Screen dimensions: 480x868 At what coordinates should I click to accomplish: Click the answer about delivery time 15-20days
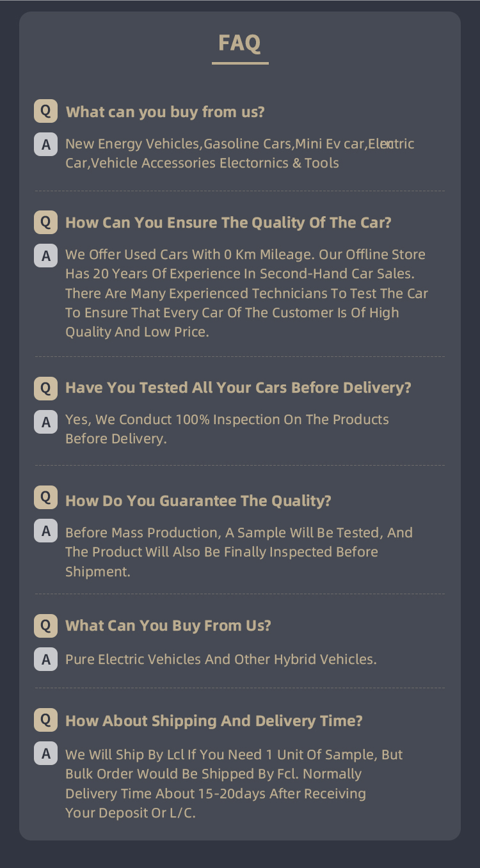point(234,784)
